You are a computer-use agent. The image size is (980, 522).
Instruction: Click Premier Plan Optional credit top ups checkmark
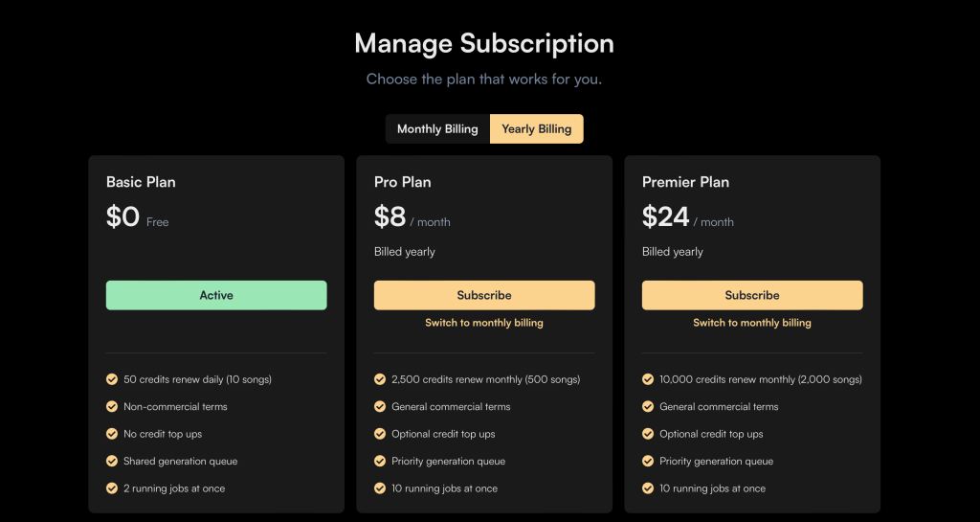tap(648, 434)
